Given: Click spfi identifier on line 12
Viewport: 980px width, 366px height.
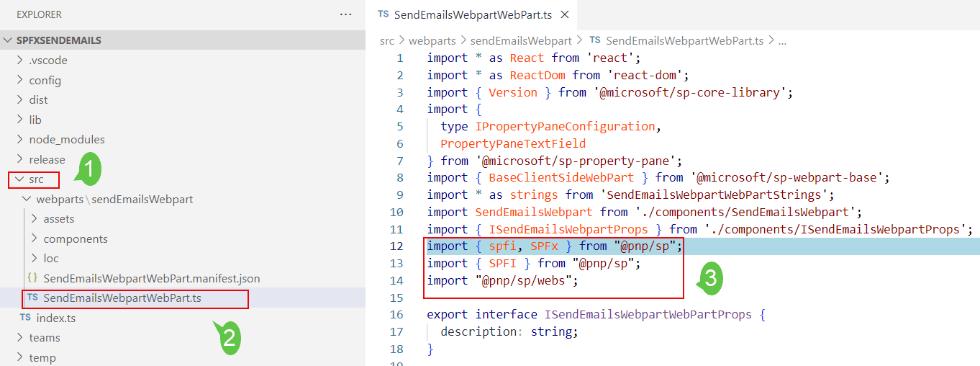Looking at the screenshot, I should pos(502,246).
